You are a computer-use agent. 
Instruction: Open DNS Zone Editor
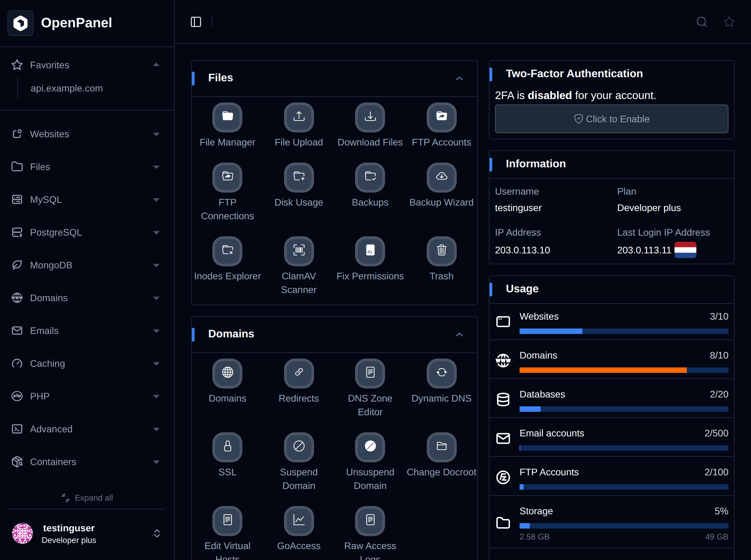click(370, 373)
